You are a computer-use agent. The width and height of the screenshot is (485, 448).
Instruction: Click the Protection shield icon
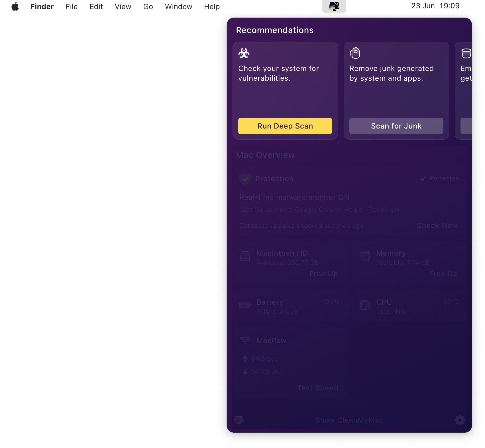(245, 179)
